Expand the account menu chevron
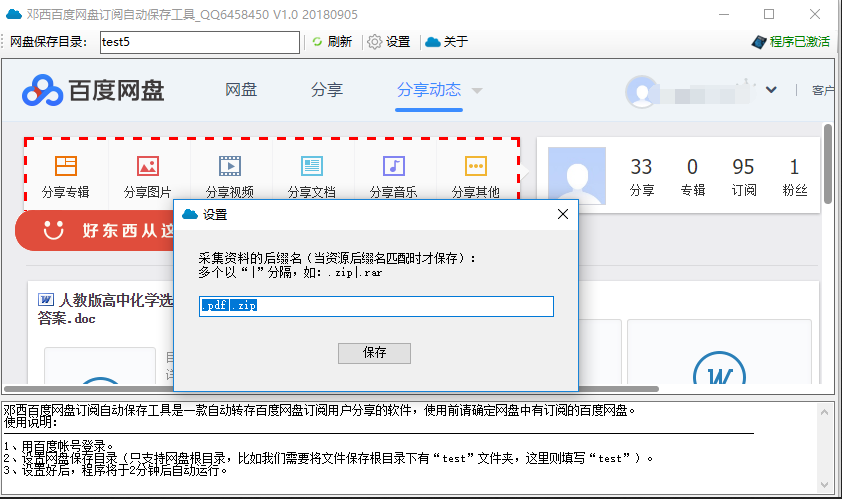 point(771,90)
